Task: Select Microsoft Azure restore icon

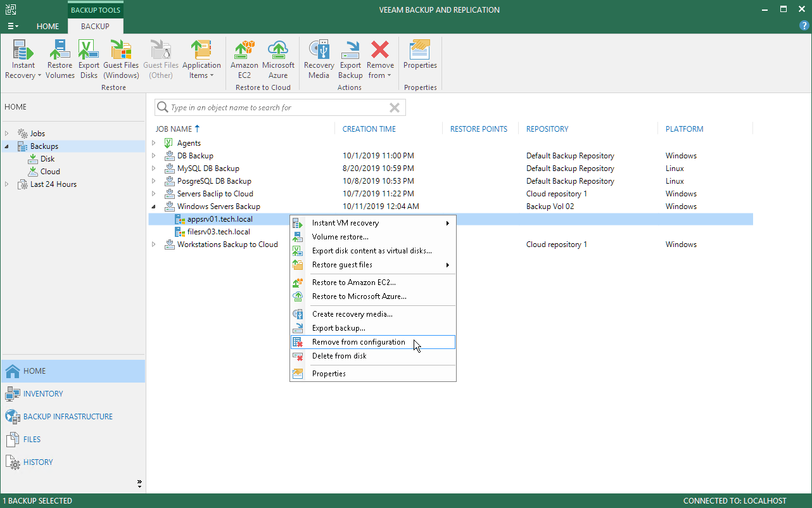Action: pos(278,60)
